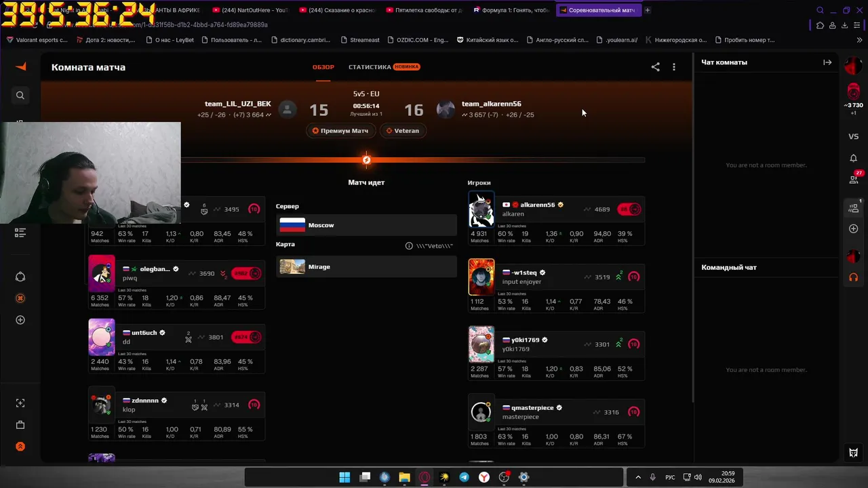Click the -w1steq player avatar
Image resolution: width=868 pixels, height=488 pixels.
point(481,277)
